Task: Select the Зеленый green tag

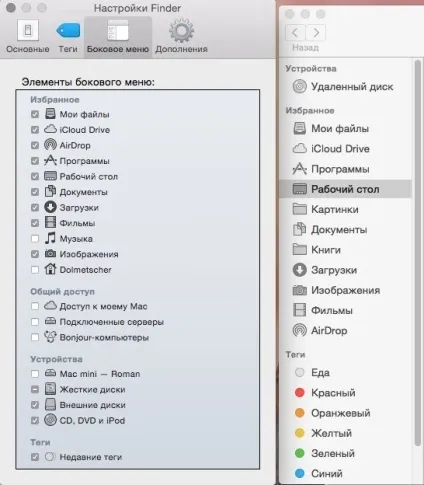Action: click(345, 453)
